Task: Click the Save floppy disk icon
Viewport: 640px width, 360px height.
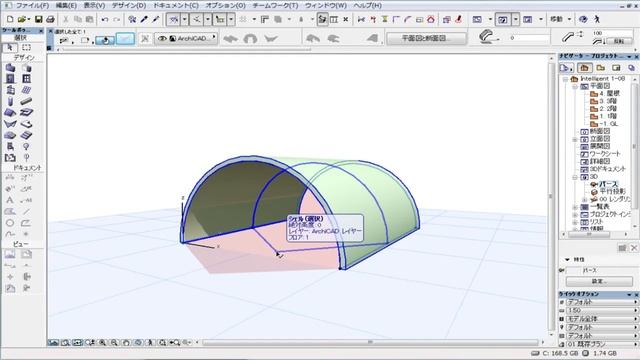Action: (38, 19)
